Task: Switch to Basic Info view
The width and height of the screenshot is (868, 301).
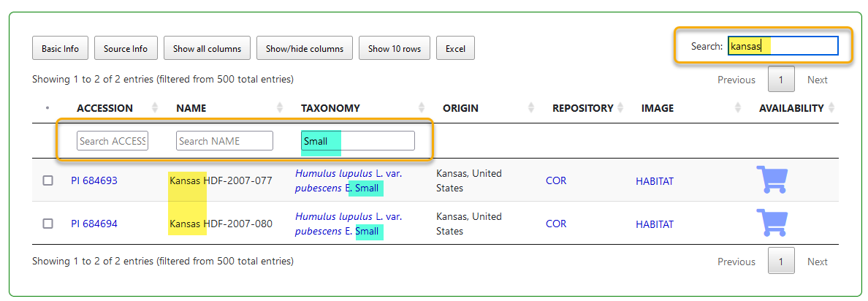Action: [60, 49]
